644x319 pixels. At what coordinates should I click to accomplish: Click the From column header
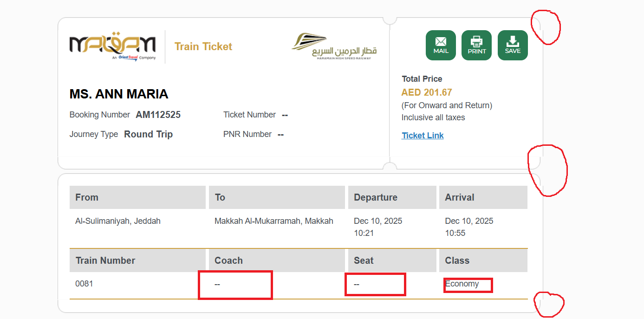click(87, 197)
